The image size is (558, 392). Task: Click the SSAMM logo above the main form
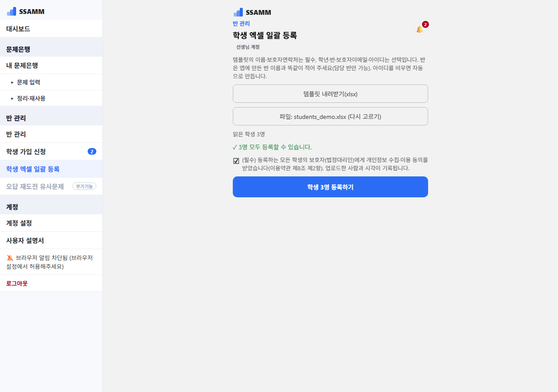point(252,12)
